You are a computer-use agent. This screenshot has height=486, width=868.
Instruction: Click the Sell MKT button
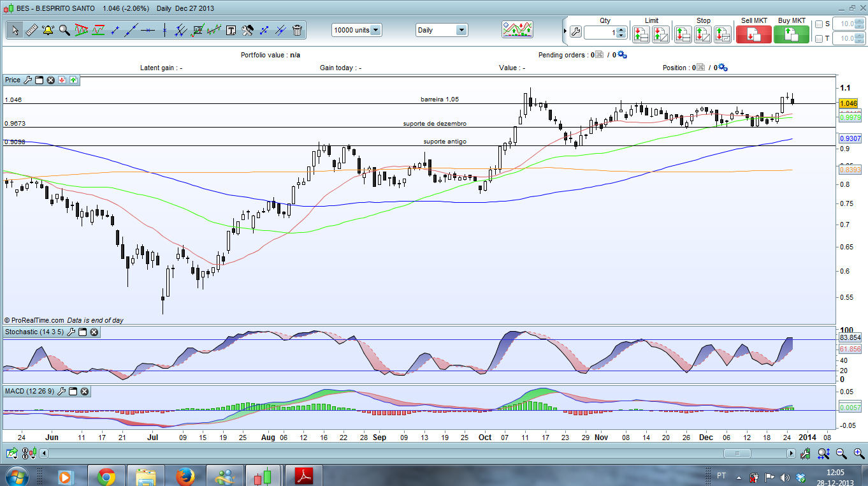tap(753, 34)
